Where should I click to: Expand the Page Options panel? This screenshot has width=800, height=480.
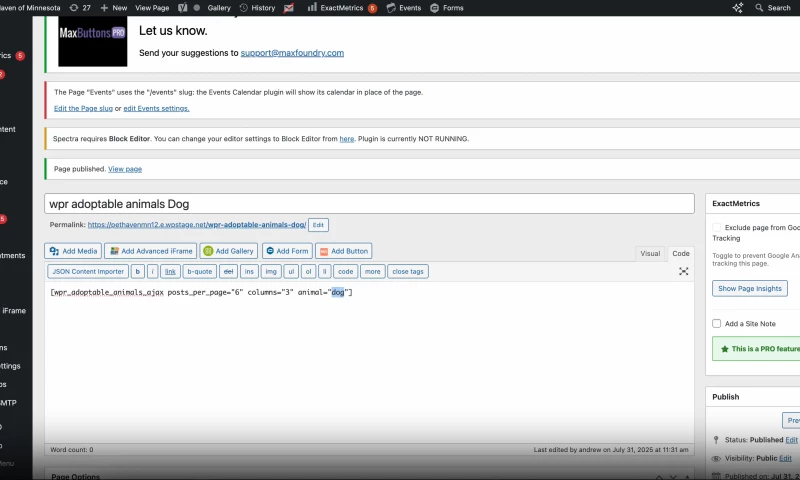[x=76, y=476]
